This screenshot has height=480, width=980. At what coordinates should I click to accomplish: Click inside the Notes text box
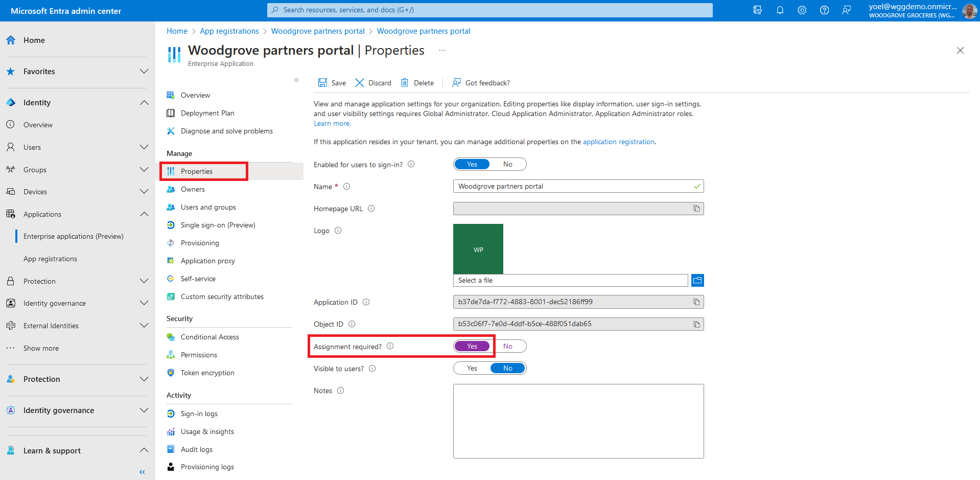(x=578, y=421)
